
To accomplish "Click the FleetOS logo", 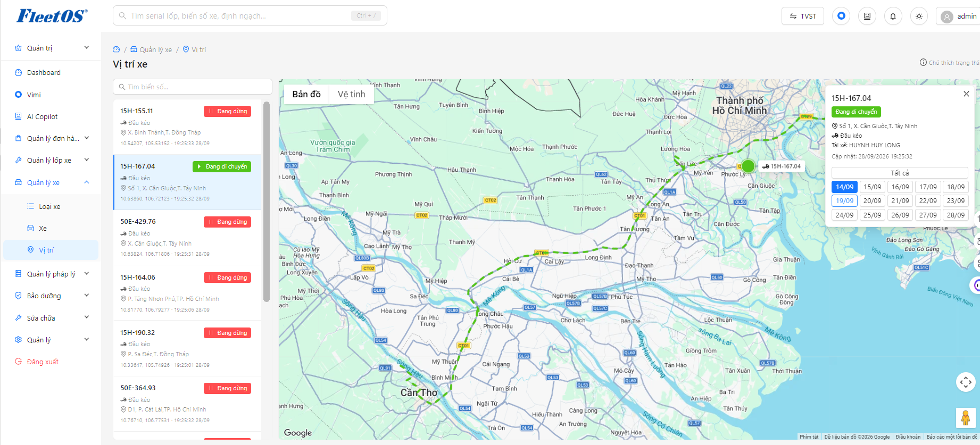I will click(52, 16).
